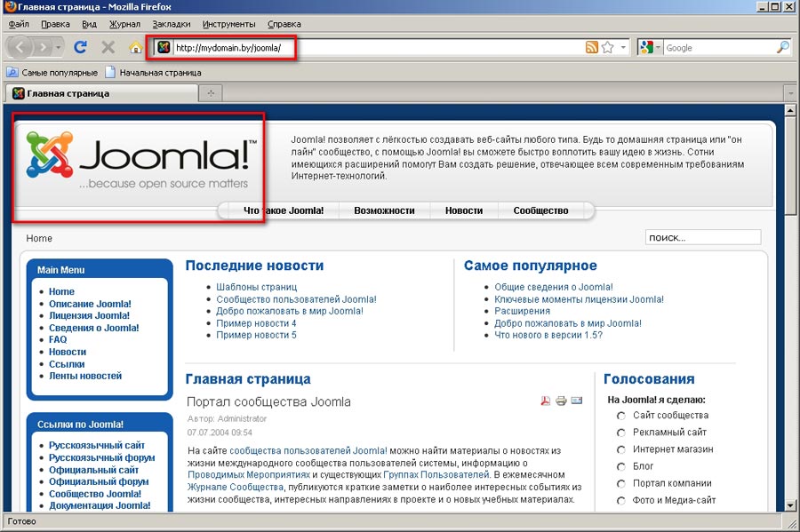Open the Новости top menu item
Screen dimensions: 800x532
464,210
